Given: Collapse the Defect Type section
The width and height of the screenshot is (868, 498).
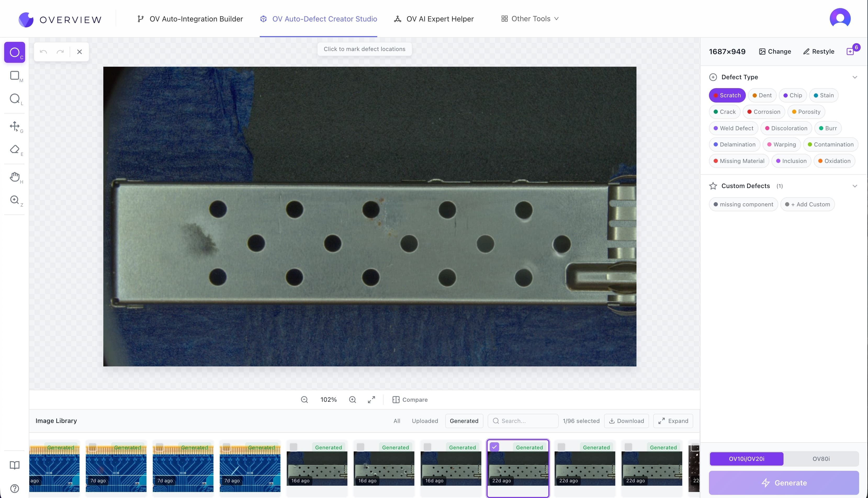Looking at the screenshot, I should (855, 77).
